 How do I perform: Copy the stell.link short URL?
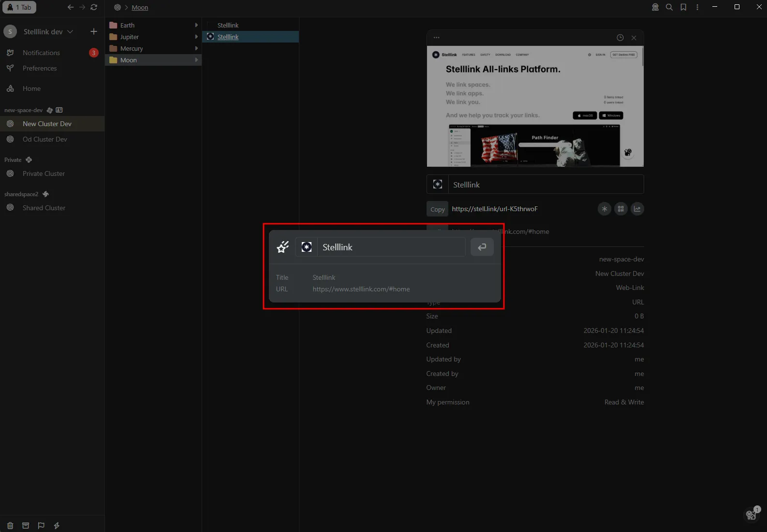(437, 209)
